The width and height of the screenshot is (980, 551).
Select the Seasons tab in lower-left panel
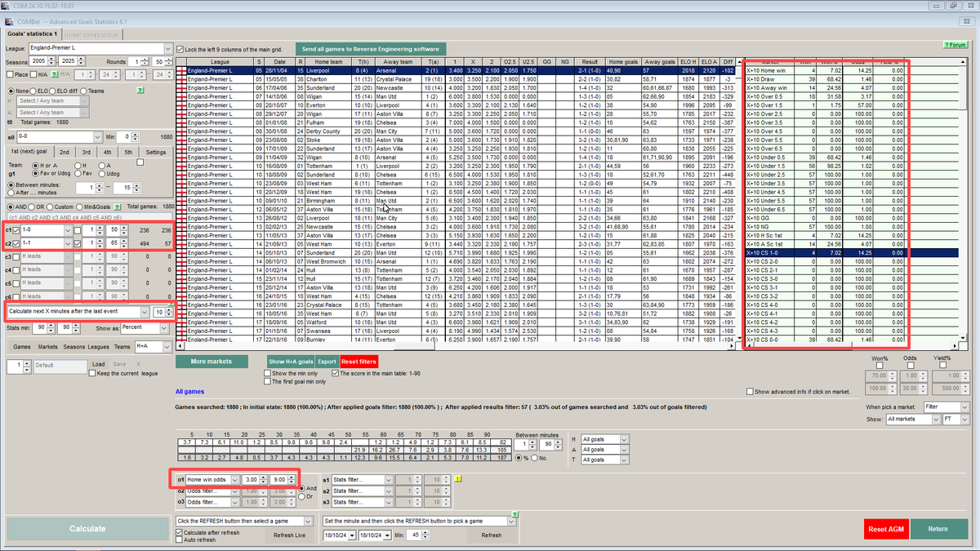(x=74, y=347)
